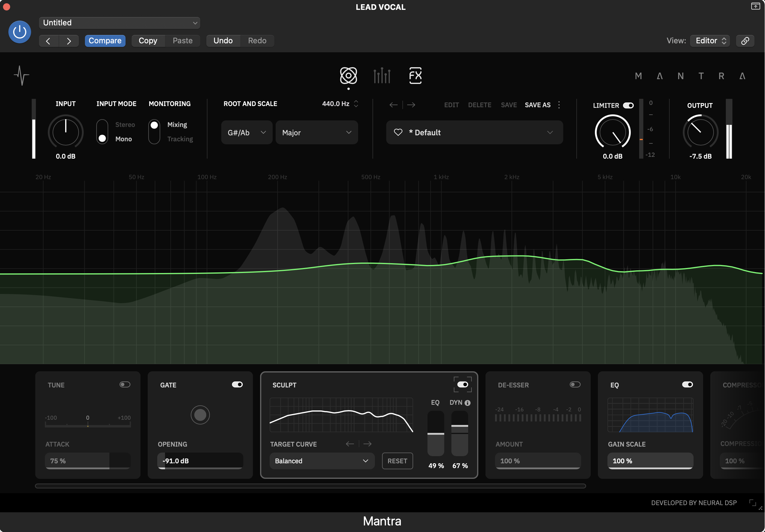Open the FX view icon

coord(415,76)
